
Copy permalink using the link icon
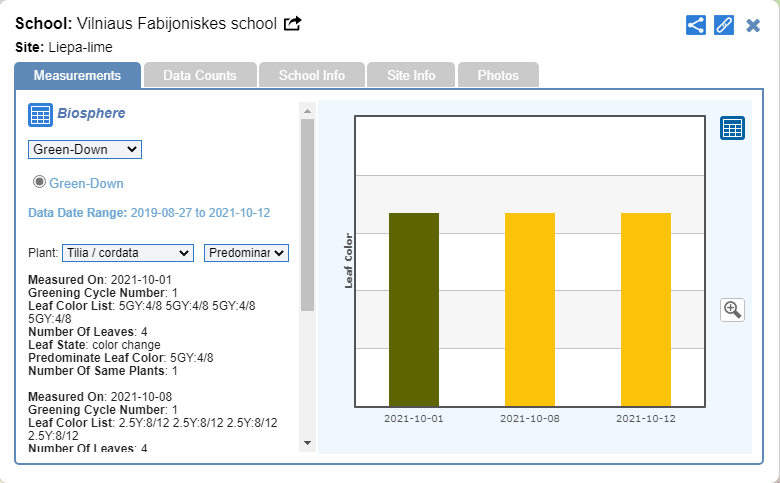pyautogui.click(x=724, y=25)
